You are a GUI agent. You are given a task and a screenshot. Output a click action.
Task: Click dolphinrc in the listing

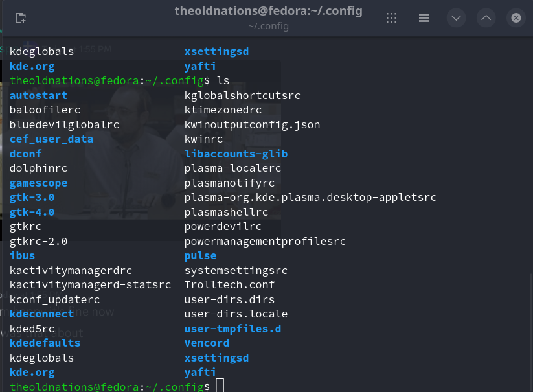(x=38, y=168)
